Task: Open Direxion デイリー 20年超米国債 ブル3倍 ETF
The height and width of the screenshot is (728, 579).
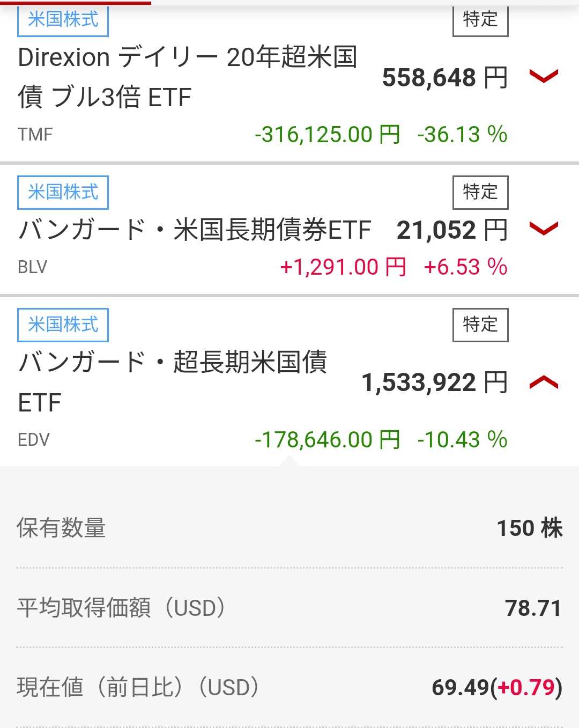Action: tap(188, 77)
